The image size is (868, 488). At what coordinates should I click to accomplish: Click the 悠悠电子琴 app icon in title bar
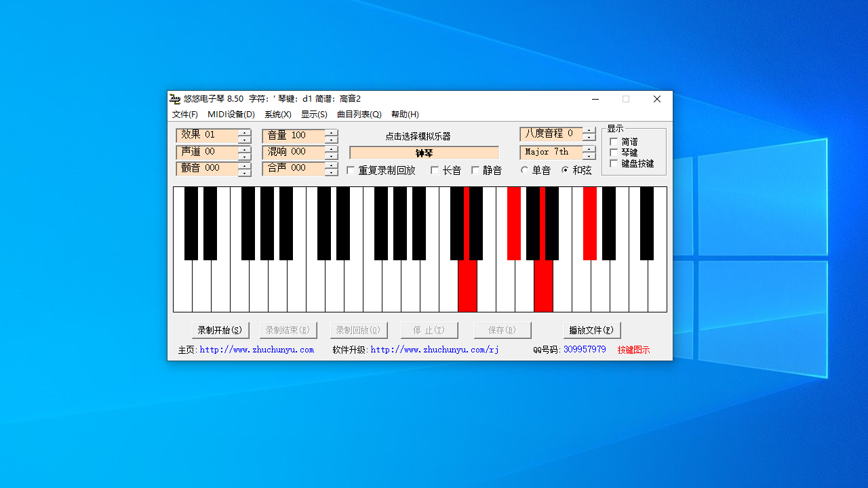[x=175, y=99]
